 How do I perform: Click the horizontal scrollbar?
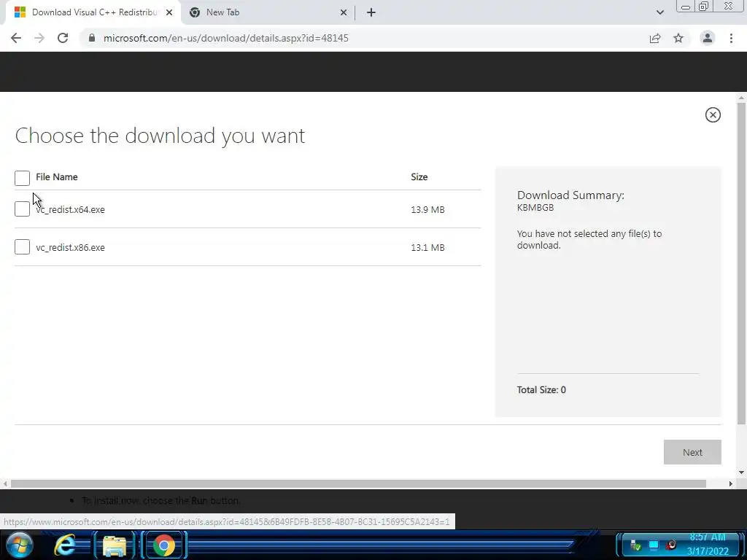tap(358, 484)
